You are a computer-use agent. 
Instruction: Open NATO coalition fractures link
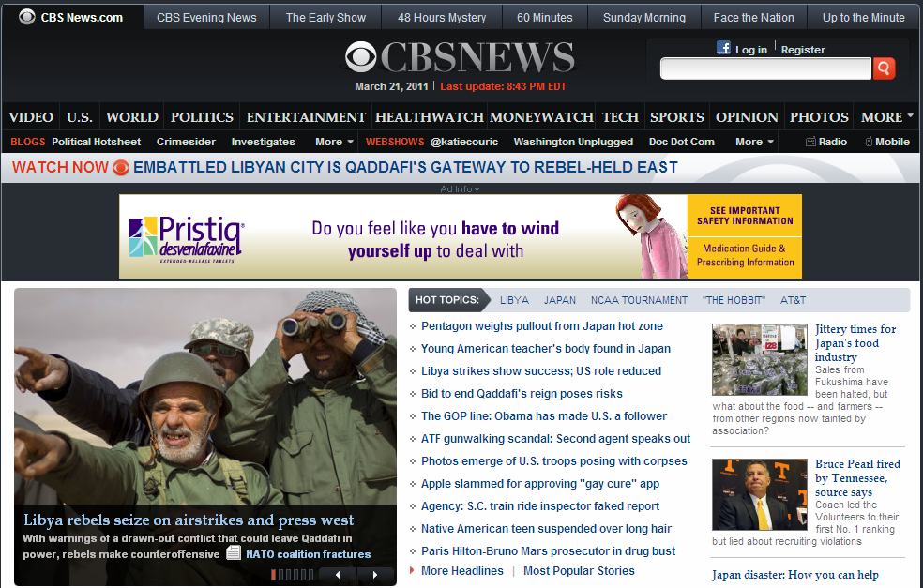click(309, 554)
